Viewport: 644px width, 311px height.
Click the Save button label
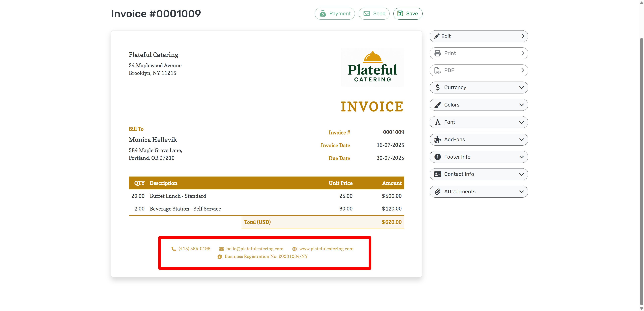click(412, 14)
